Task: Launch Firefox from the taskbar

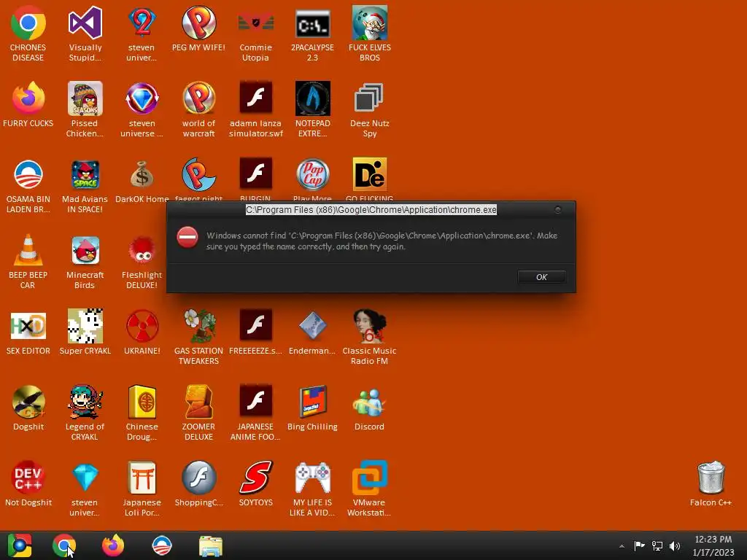Action: 113,545
